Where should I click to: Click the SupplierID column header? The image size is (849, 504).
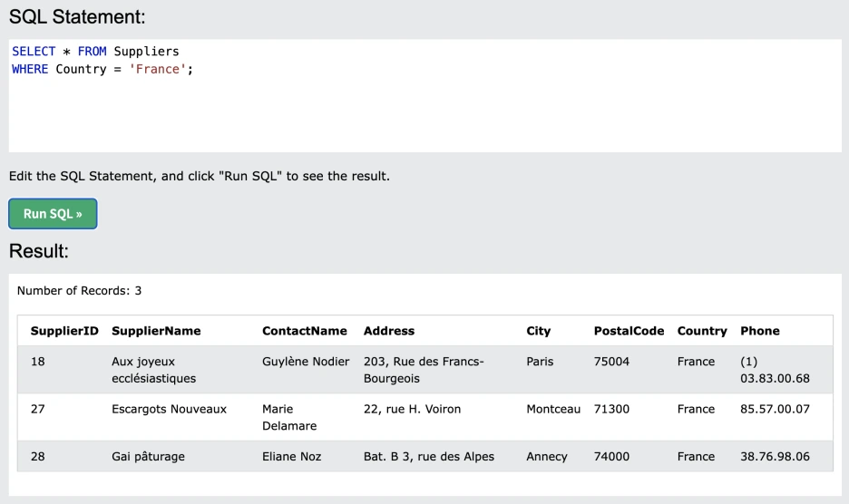point(64,331)
